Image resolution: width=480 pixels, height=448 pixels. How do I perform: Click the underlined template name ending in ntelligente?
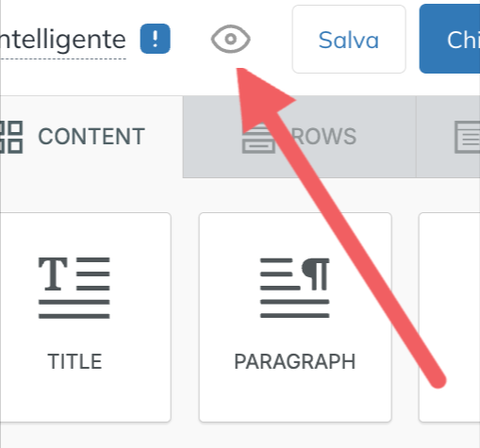point(63,41)
